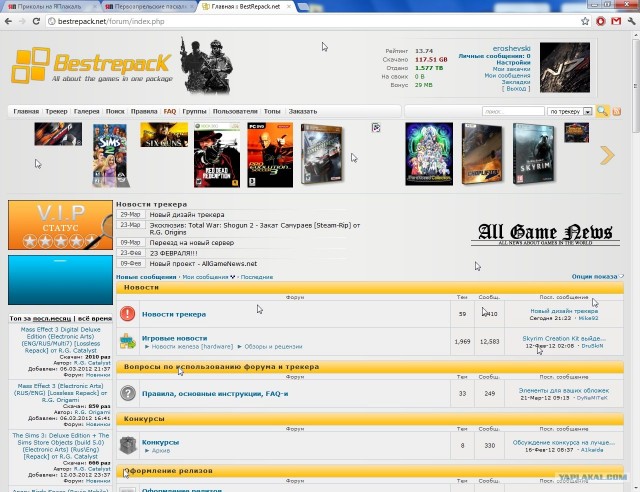Image resolution: width=640 pixels, height=492 pixels.
Task: Open the All Game News banner
Action: tap(545, 234)
